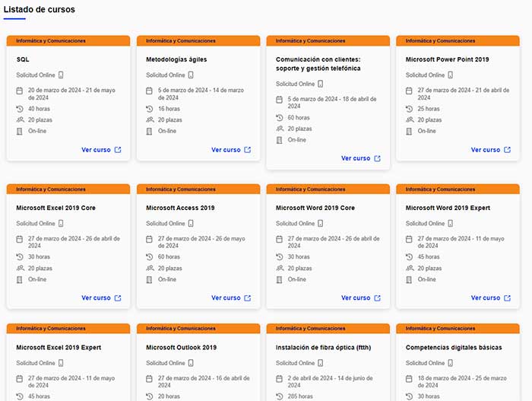This screenshot has width=532, height=401.
Task: Click the Microsoft Excel 2019 Expert card
Action: 68,365
